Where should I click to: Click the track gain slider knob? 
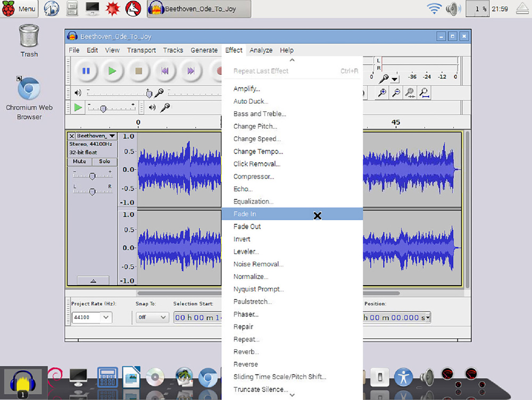coord(92,176)
